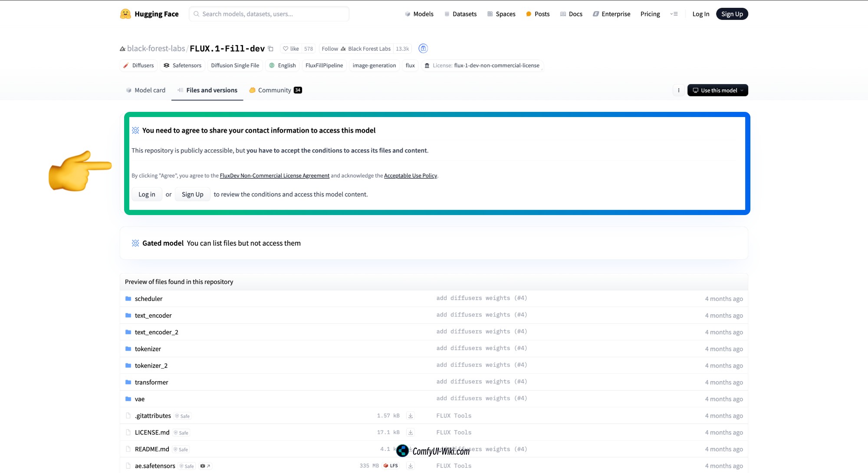The image size is (868, 473).
Task: Open the text_encoder_2 folder
Action: click(156, 332)
